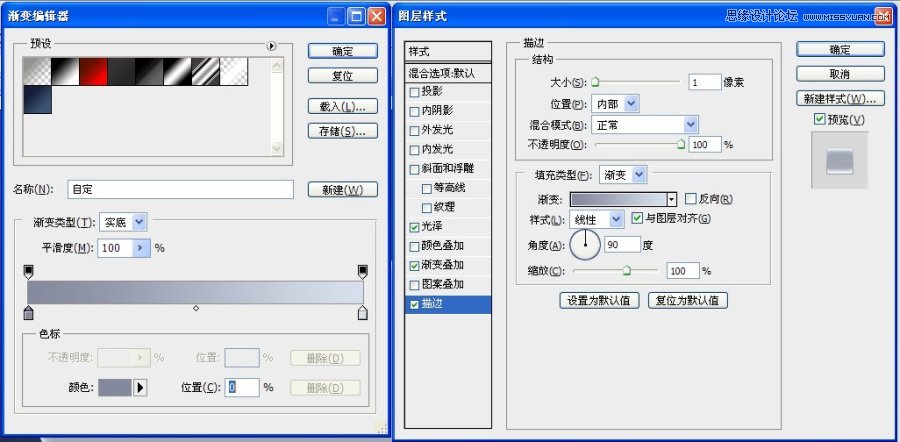Click the stroke gradient preview bar

pyautogui.click(x=618, y=200)
